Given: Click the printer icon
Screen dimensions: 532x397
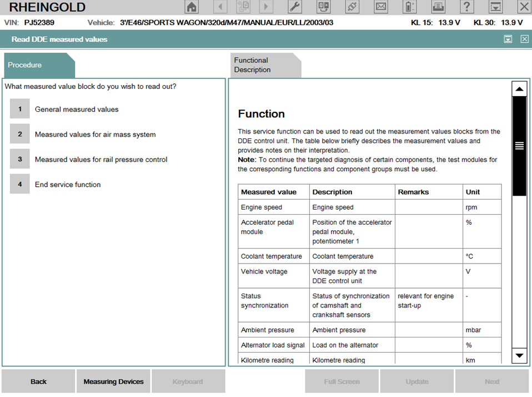Looking at the screenshot, I should (438, 7).
